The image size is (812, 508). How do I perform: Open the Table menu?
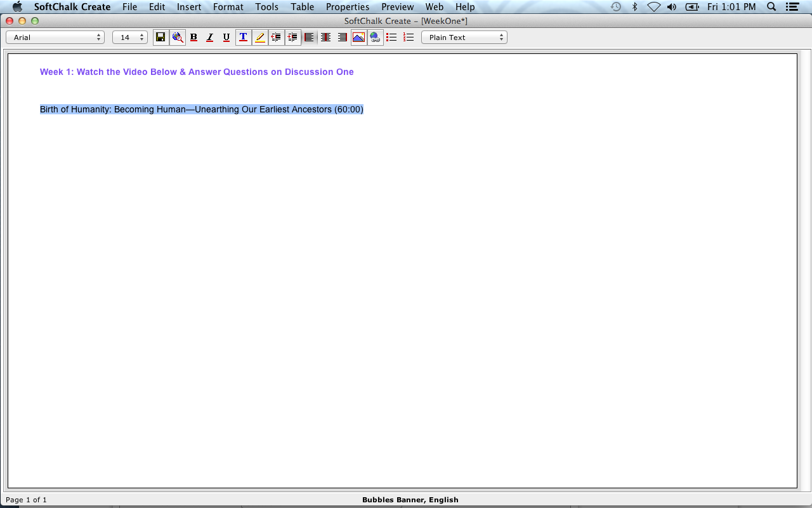coord(303,7)
